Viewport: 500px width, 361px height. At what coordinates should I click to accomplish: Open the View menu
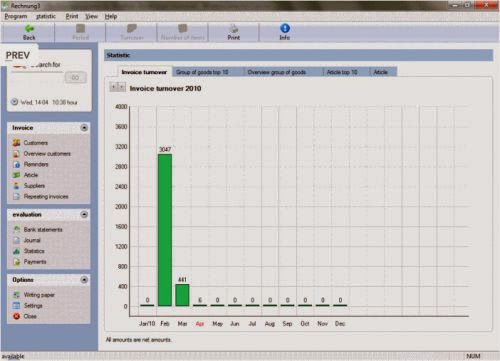tap(91, 16)
